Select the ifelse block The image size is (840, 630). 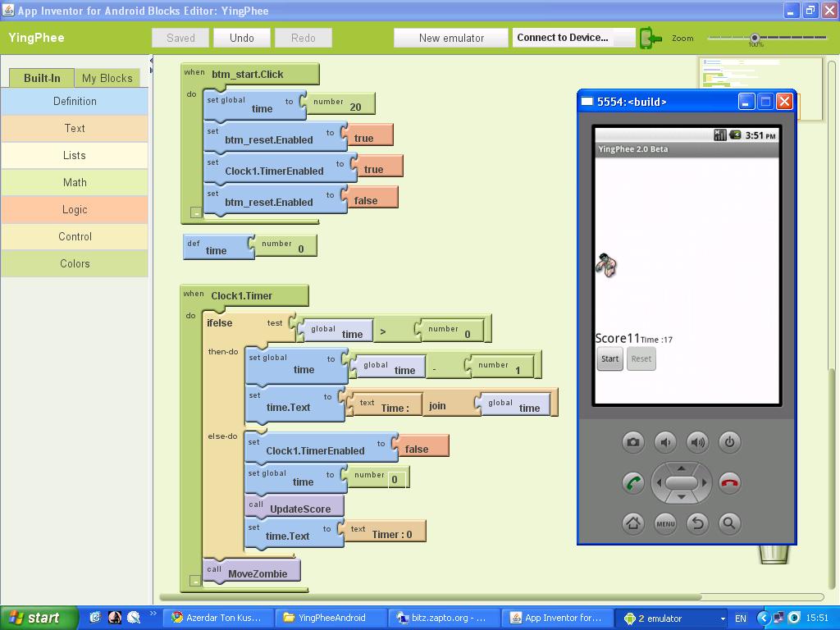pyautogui.click(x=220, y=323)
